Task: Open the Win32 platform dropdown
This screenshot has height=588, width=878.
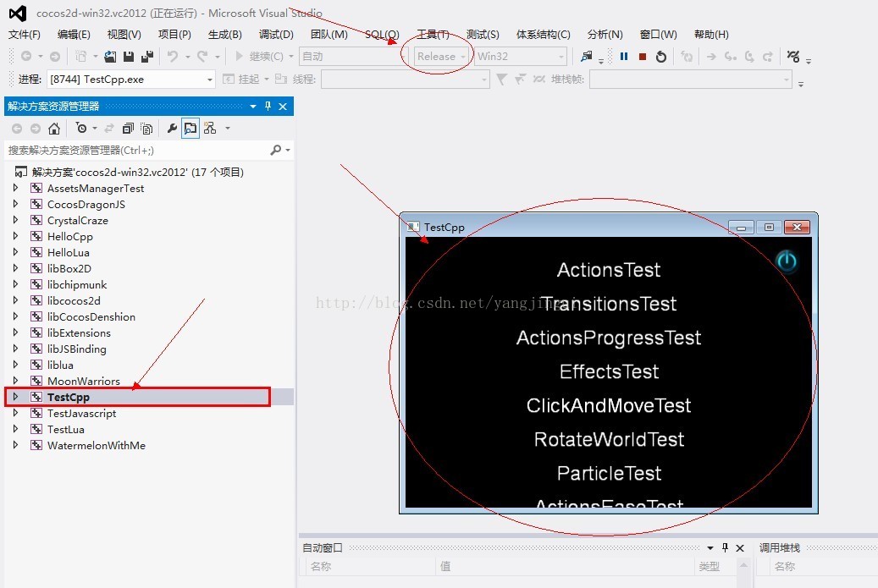Action: pyautogui.click(x=520, y=57)
